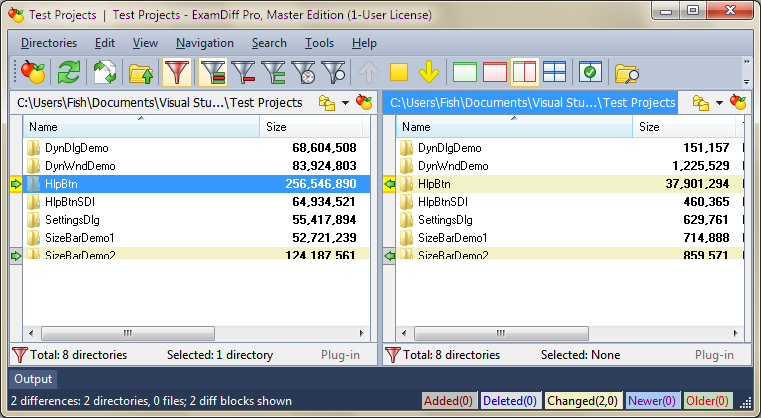The height and width of the screenshot is (418, 761).
Task: Sort right pane by Size column
Action: [x=684, y=127]
